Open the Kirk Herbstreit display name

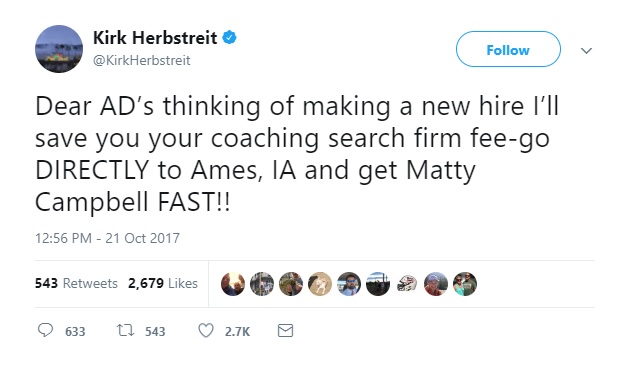(x=155, y=38)
